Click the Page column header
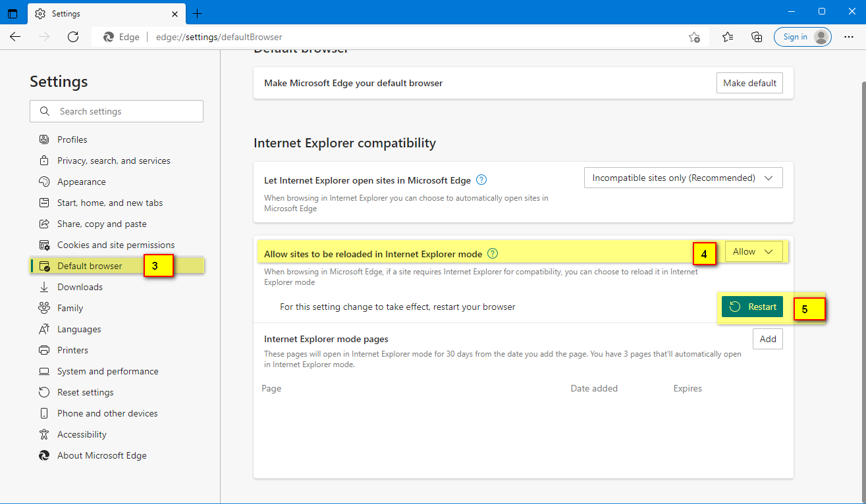 click(271, 388)
